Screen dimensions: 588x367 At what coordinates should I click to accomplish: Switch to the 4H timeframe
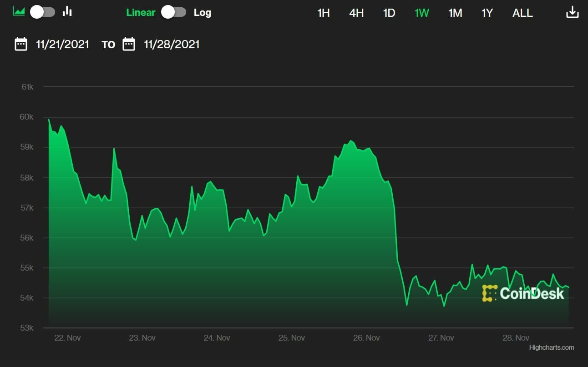(356, 13)
